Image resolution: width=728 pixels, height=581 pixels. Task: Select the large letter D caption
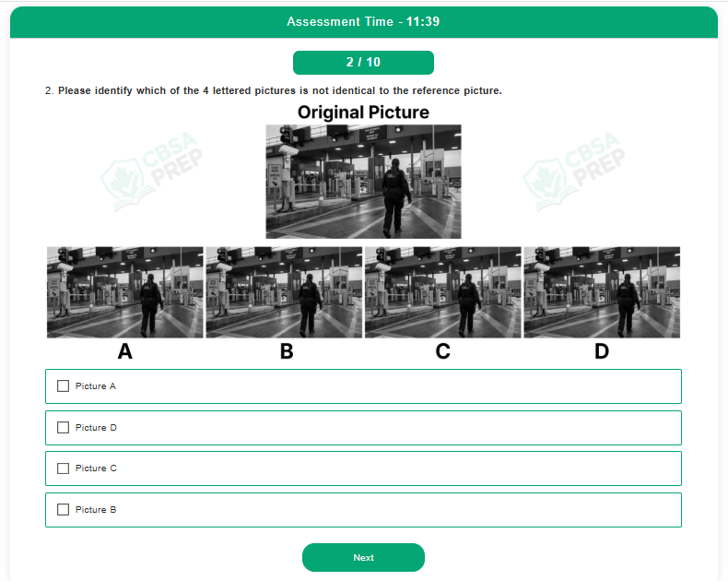[x=602, y=351]
